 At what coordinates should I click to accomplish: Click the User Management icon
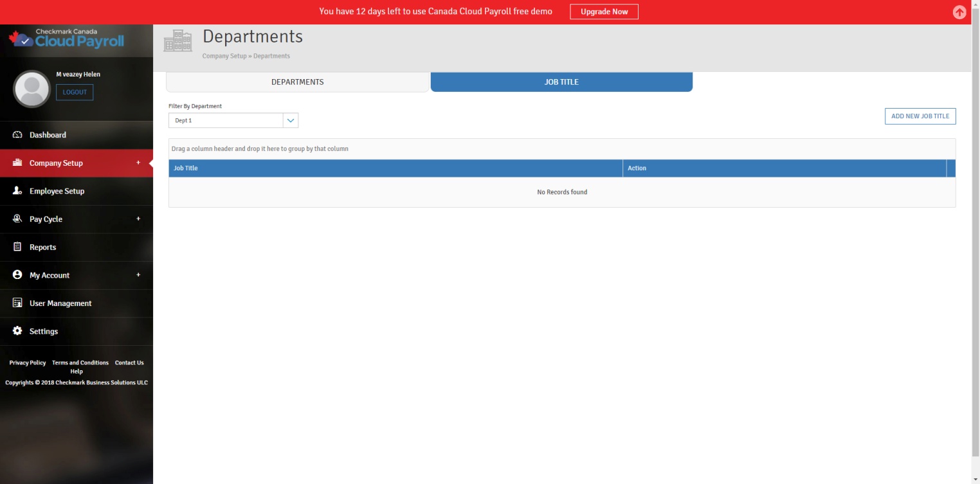(x=17, y=303)
